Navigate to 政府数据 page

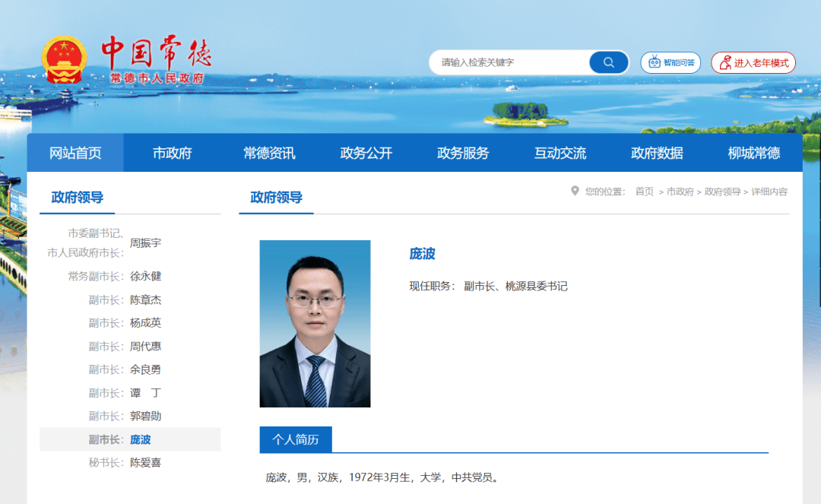click(x=657, y=153)
